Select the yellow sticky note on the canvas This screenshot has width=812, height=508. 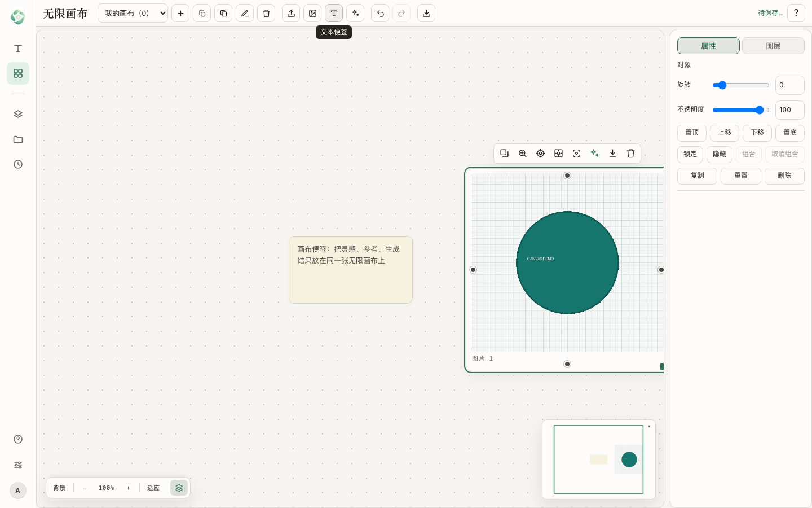coord(351,270)
